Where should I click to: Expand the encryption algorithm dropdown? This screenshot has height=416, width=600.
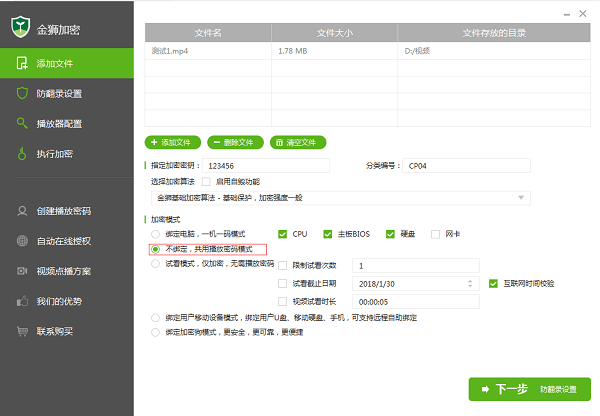click(520, 198)
